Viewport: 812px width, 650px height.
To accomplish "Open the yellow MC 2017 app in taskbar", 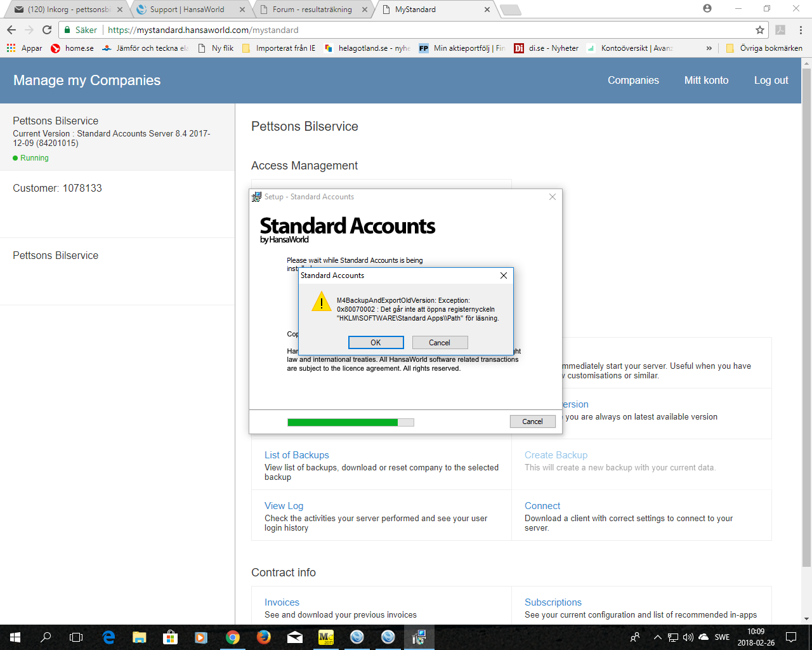I will click(x=326, y=637).
